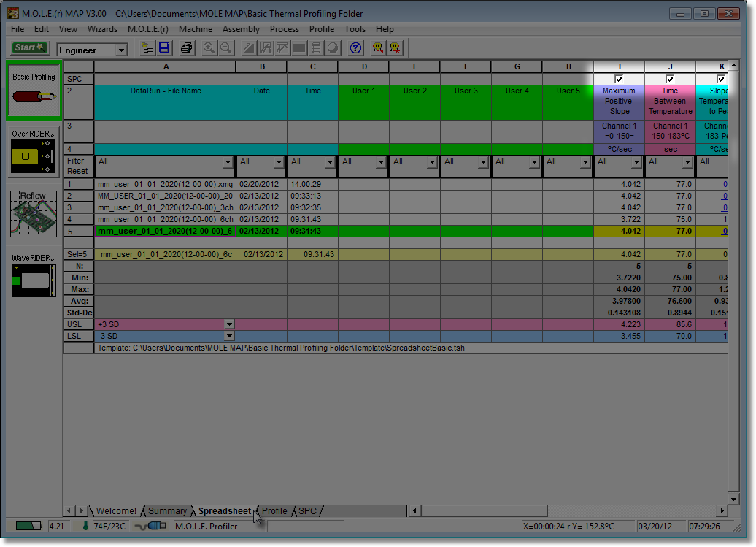Open the Engineer user level dropdown
Screen dimensions: 756x547
[x=121, y=50]
